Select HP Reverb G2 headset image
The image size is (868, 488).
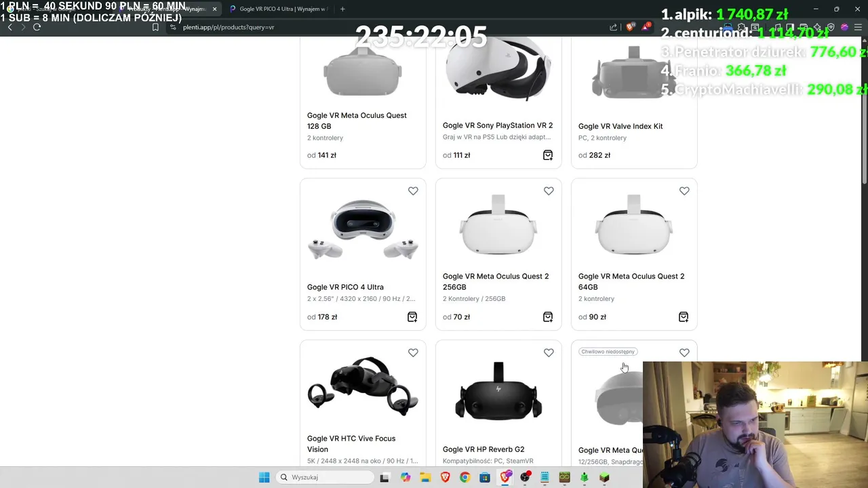(498, 390)
